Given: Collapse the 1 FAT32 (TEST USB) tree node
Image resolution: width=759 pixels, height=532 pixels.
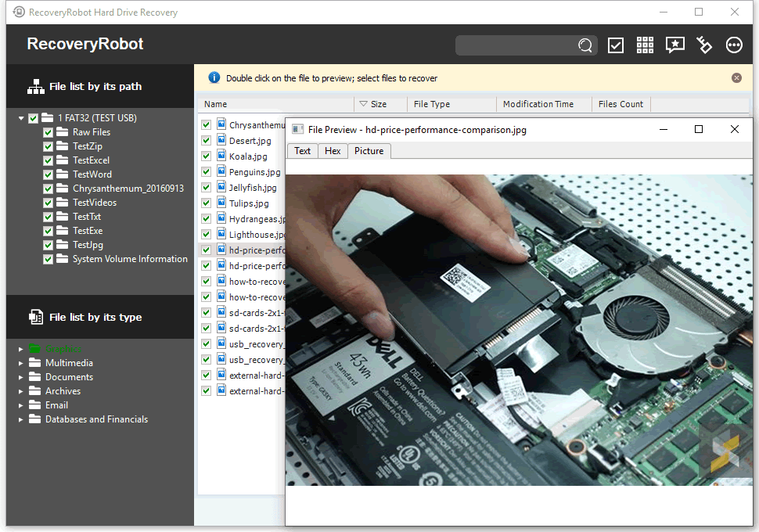Looking at the screenshot, I should 21,118.
